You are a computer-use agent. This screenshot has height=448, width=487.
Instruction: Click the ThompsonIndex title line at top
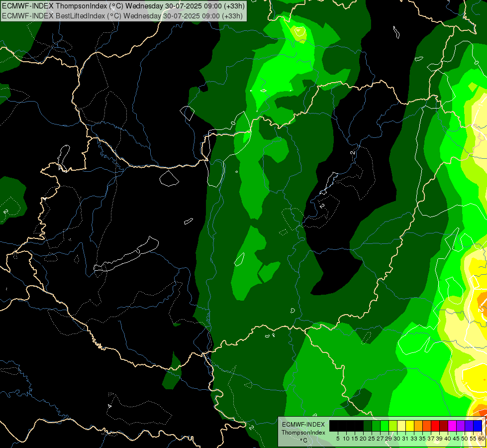pos(123,6)
